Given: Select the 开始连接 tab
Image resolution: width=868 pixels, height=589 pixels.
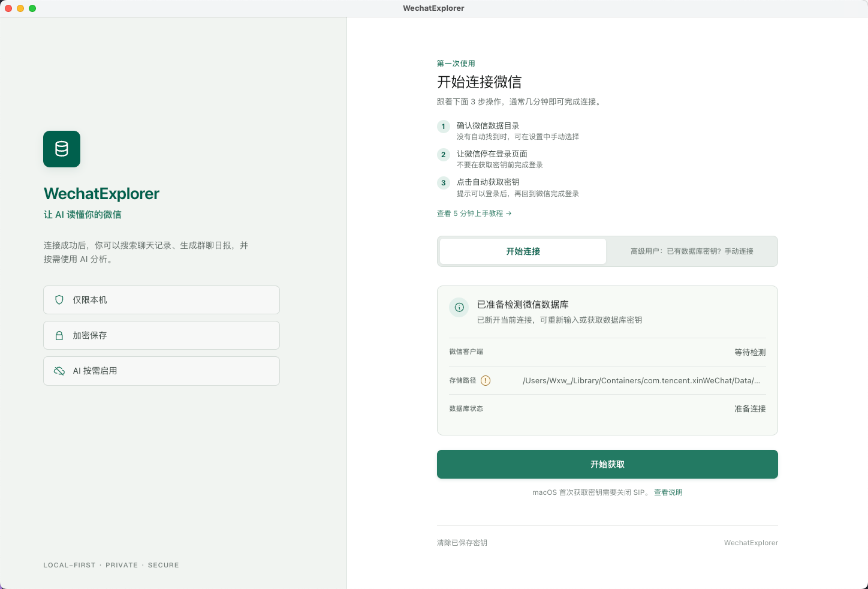Looking at the screenshot, I should point(523,251).
